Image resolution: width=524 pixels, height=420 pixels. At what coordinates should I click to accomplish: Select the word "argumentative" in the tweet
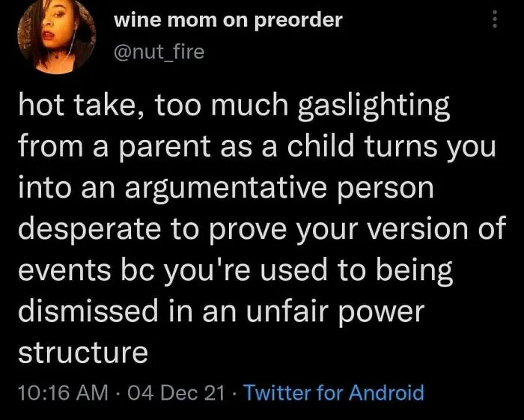pos(226,189)
